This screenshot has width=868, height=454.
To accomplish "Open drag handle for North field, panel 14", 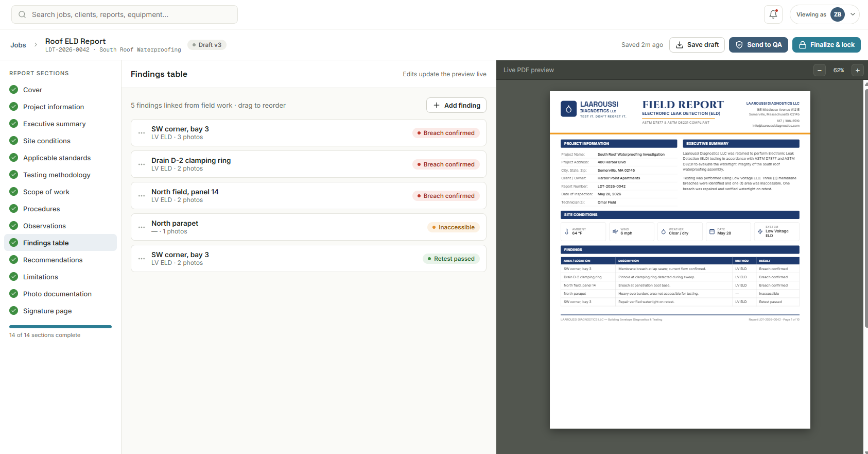I will click(142, 196).
